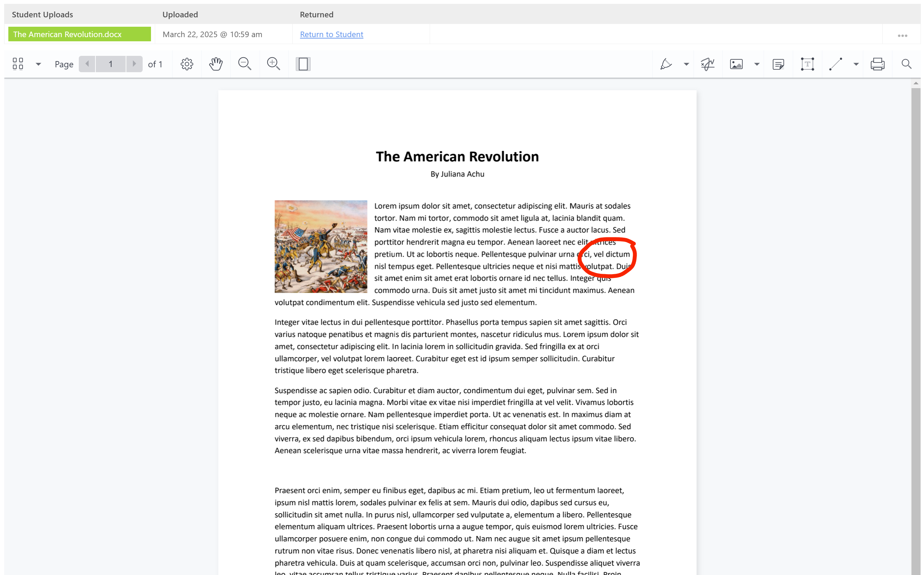Screen dimensions: 924x575
Task: Select the line drawing tool
Action: (836, 64)
